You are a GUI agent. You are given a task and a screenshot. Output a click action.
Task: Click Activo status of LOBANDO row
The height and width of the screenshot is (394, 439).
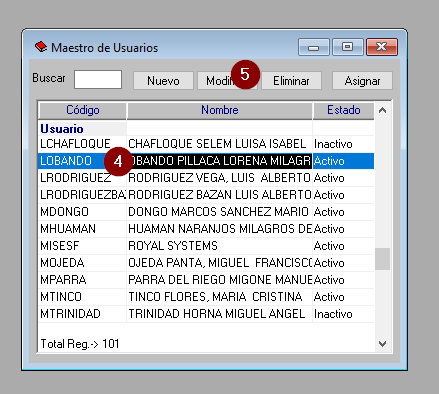click(329, 161)
